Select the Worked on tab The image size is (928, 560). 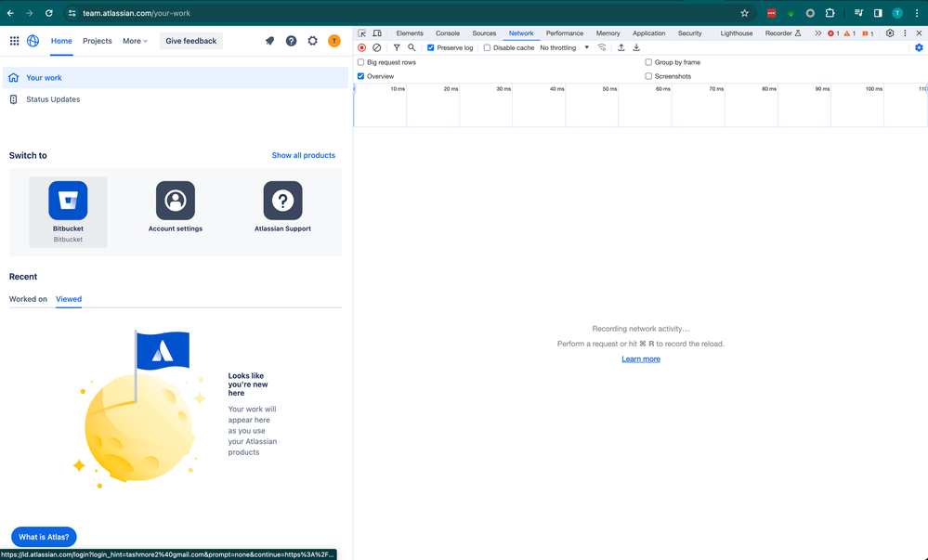pos(28,299)
